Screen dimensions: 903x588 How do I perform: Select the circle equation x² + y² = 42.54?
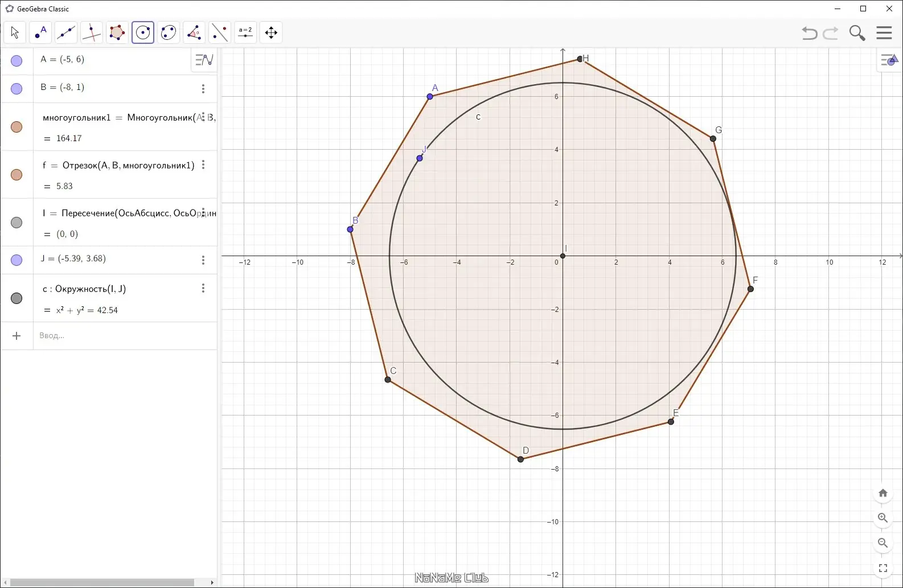pos(87,310)
